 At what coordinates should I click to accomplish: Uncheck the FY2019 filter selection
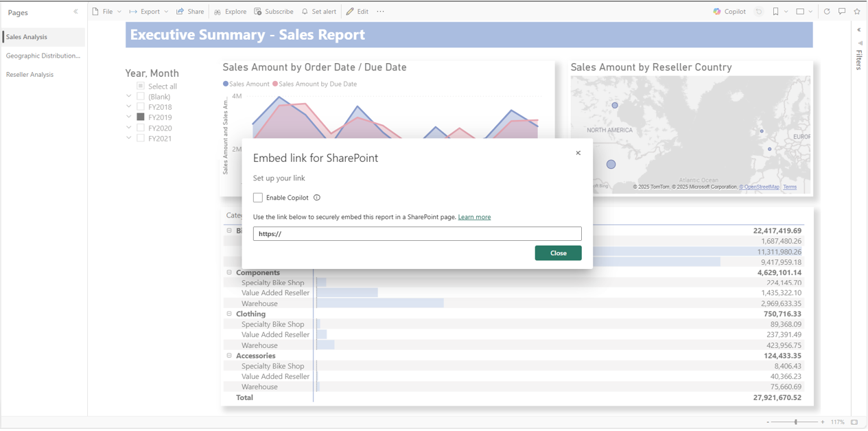(x=141, y=117)
